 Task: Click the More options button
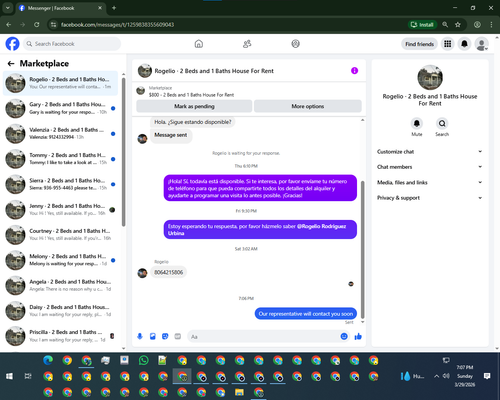click(x=308, y=106)
